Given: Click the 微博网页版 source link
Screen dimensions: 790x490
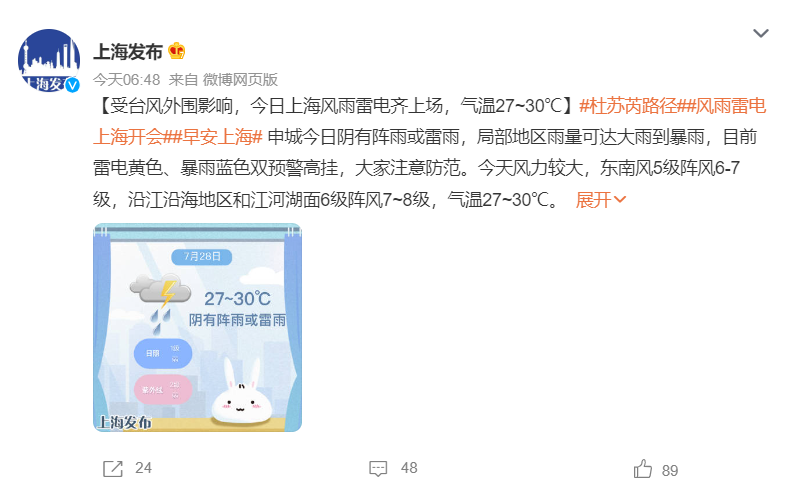Looking at the screenshot, I should 240,80.
